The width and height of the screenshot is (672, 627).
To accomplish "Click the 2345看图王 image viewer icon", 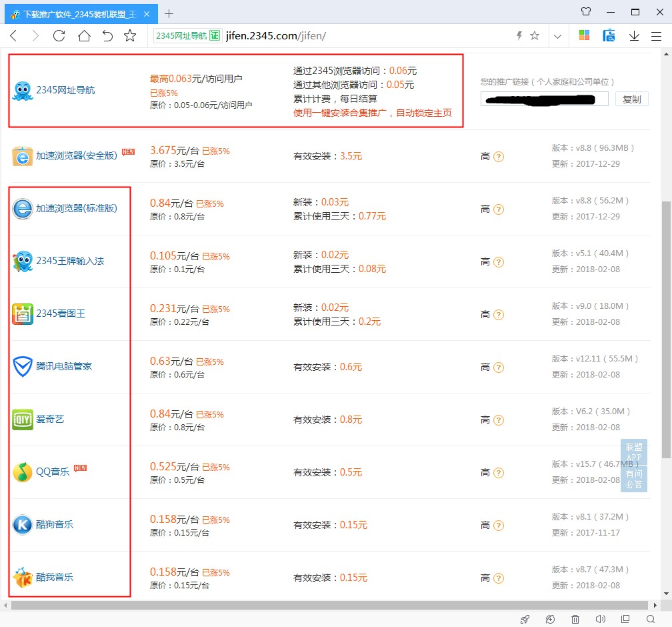I will click(22, 313).
